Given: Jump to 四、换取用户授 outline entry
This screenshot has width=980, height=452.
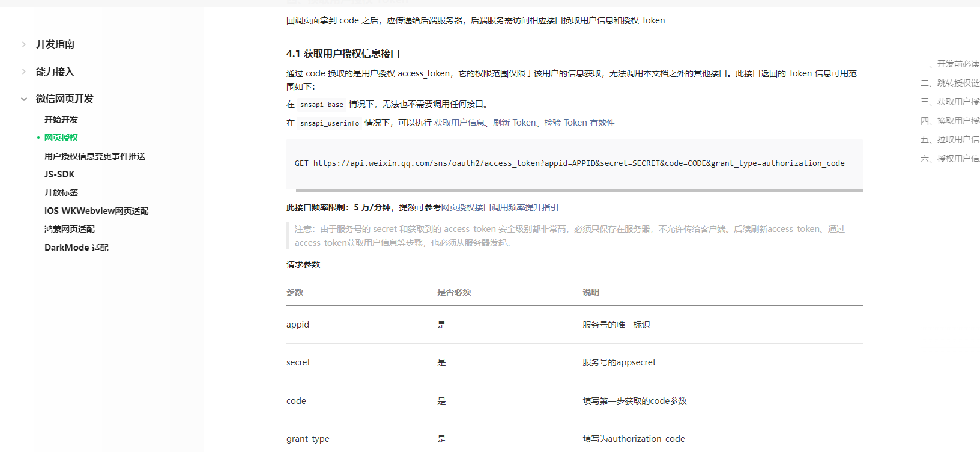Looking at the screenshot, I should pos(950,121).
